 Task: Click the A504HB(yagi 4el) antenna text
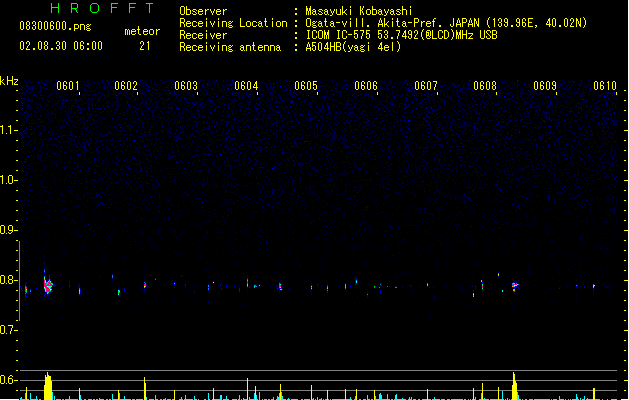pyautogui.click(x=353, y=47)
